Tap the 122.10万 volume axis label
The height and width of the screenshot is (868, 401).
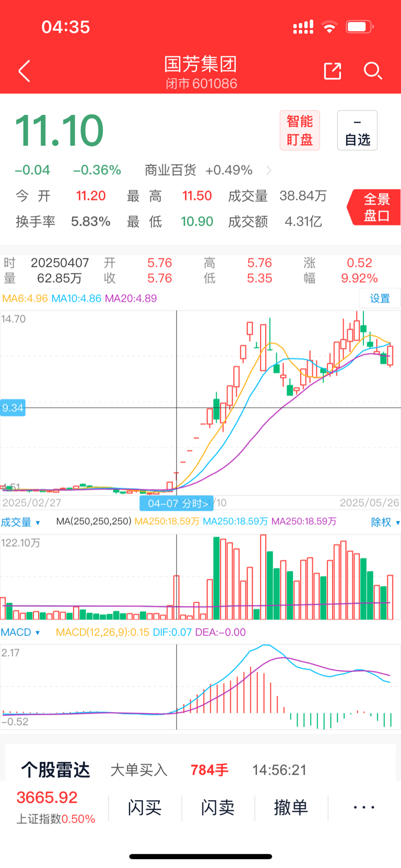pos(21,543)
